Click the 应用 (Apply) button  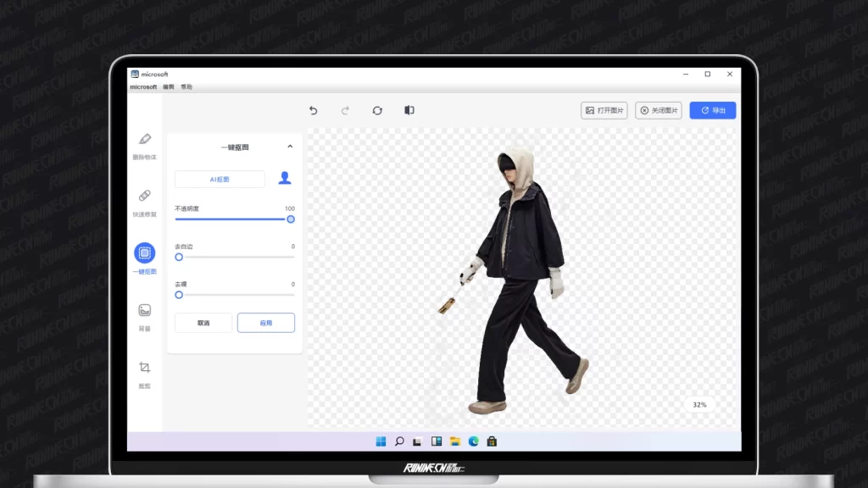(x=265, y=323)
